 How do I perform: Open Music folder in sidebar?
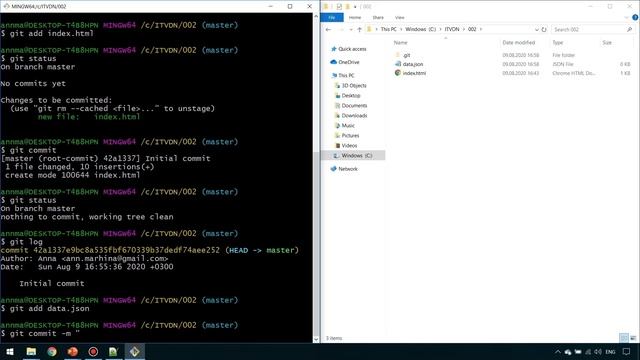click(344, 125)
